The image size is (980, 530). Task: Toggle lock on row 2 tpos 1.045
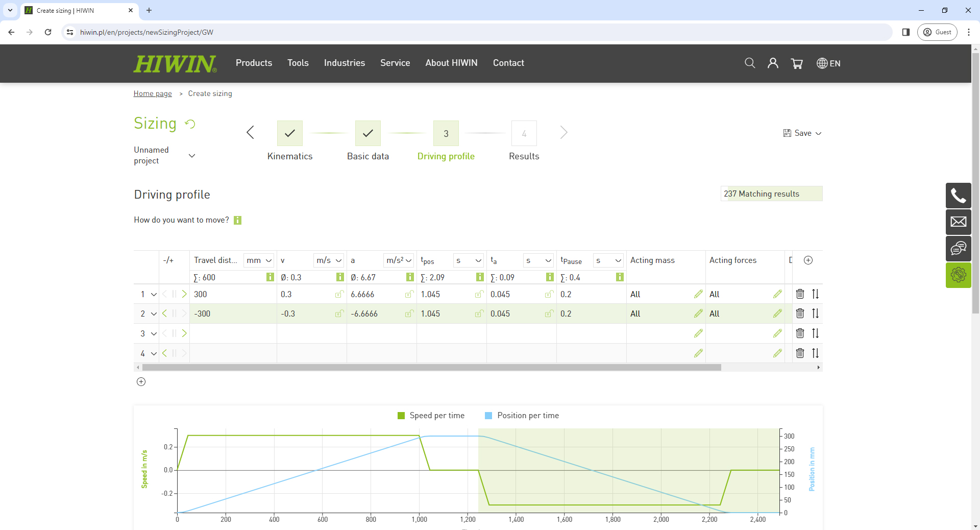(x=479, y=314)
